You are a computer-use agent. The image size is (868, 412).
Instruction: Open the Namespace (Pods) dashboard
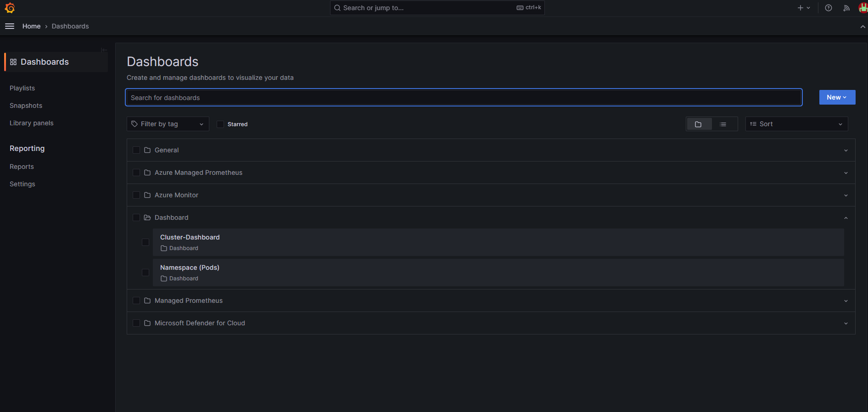pos(190,267)
